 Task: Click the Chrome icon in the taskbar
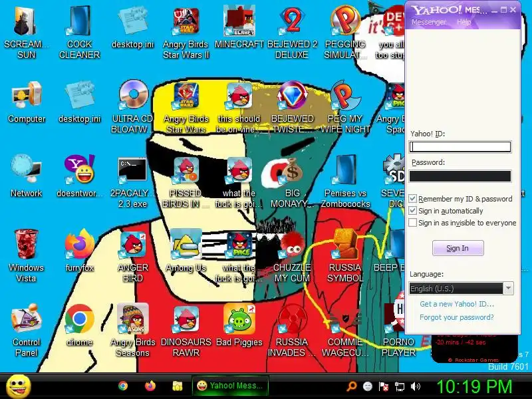click(x=123, y=386)
